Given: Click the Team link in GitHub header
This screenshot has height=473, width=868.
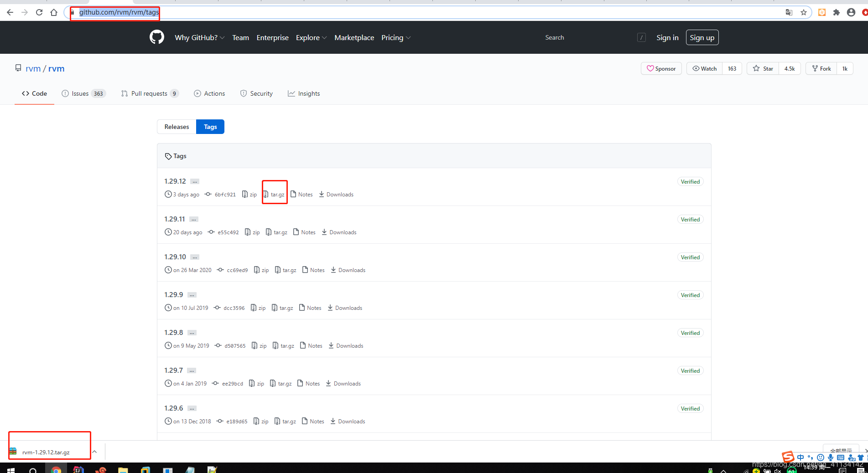Looking at the screenshot, I should pyautogui.click(x=240, y=37).
